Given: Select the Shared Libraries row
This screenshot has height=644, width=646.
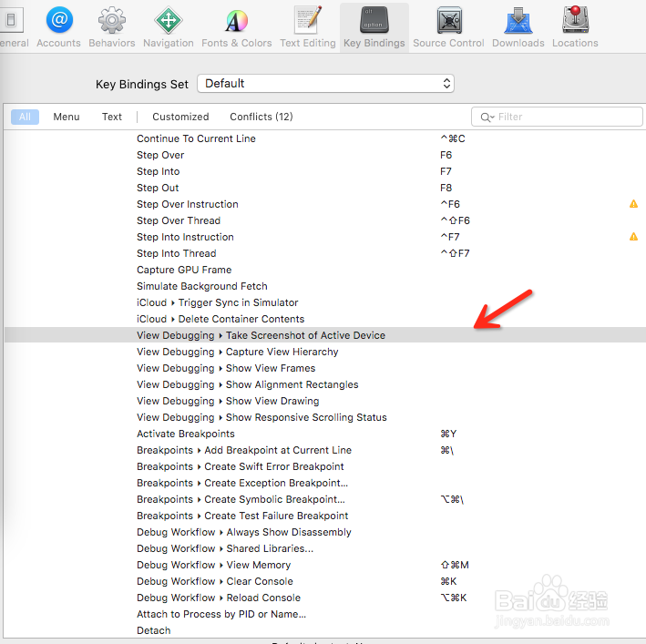Looking at the screenshot, I should pos(324,548).
